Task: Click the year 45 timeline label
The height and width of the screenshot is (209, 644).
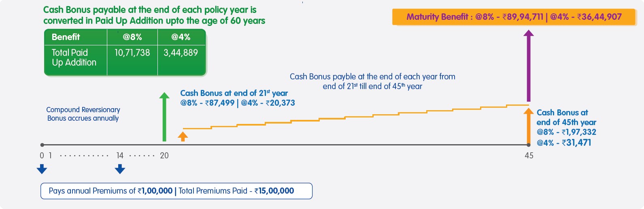Action: (x=529, y=156)
